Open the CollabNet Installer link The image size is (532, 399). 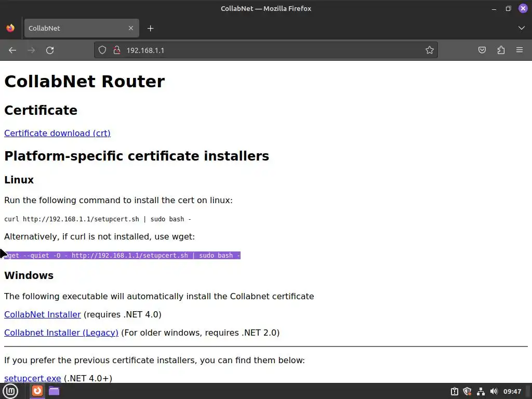(43, 314)
